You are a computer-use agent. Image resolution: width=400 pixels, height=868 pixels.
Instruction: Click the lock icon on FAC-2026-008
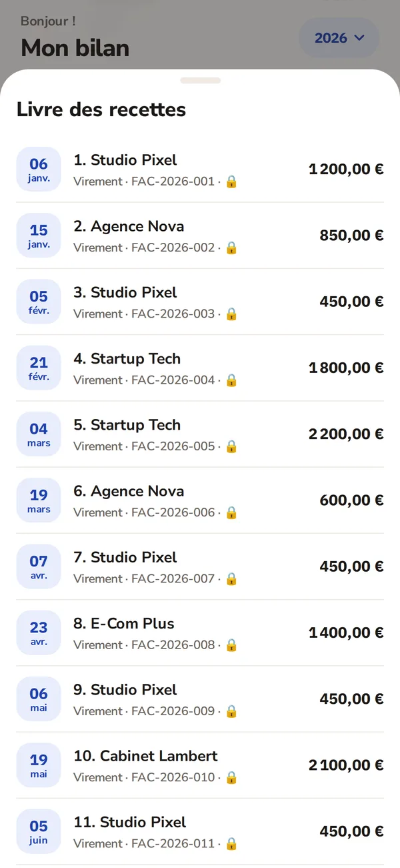tap(231, 645)
